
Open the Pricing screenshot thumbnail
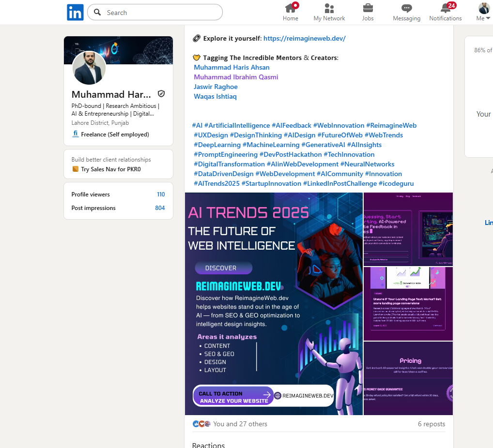(x=408, y=378)
